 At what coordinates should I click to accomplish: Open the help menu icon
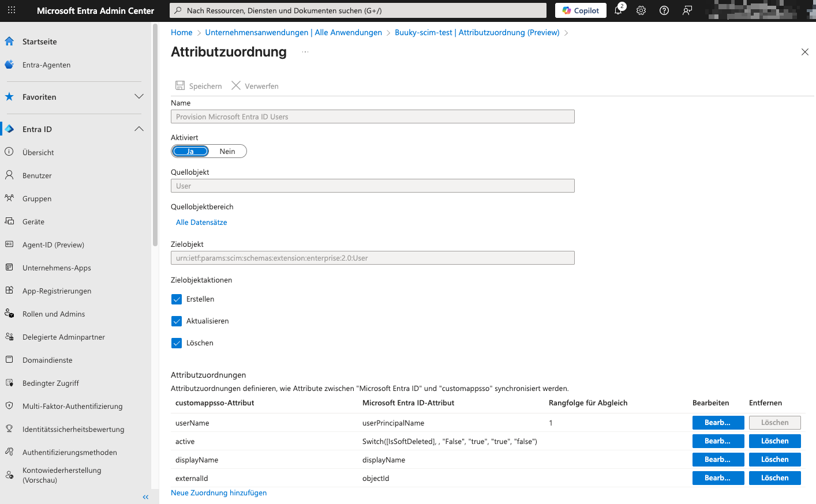point(663,10)
